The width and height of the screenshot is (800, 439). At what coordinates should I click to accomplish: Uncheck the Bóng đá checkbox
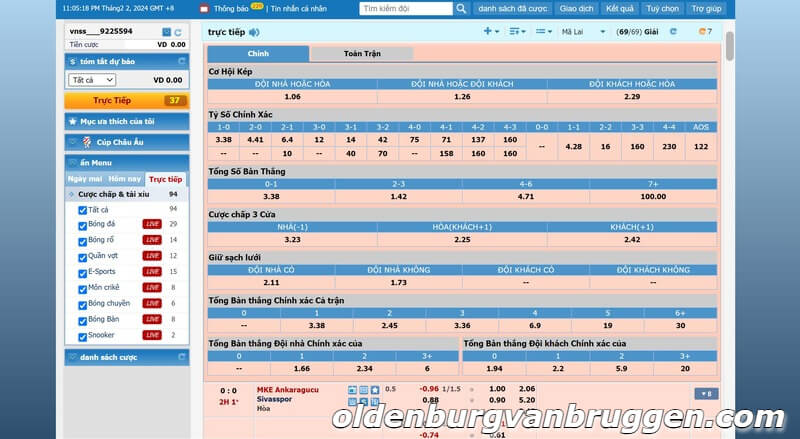(83, 225)
